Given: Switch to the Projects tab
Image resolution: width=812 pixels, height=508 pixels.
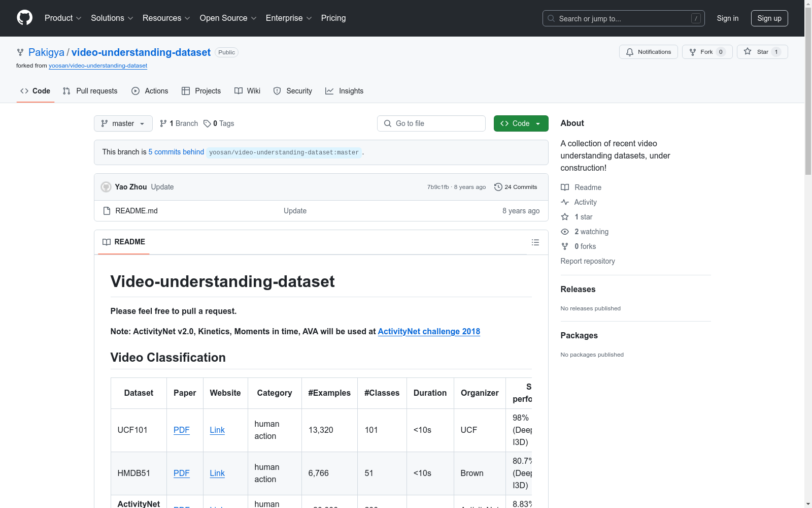Looking at the screenshot, I should (201, 91).
